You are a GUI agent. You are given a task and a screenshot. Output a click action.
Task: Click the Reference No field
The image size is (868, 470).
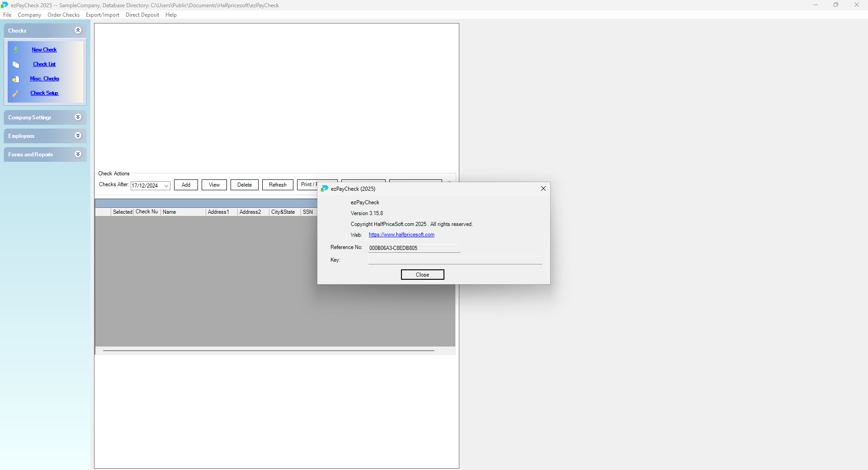point(414,248)
